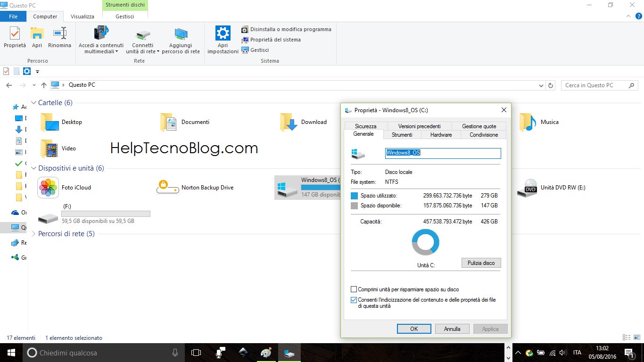Click the disk usage donut chart
Viewport: 644px width, 362px height.
(x=426, y=242)
